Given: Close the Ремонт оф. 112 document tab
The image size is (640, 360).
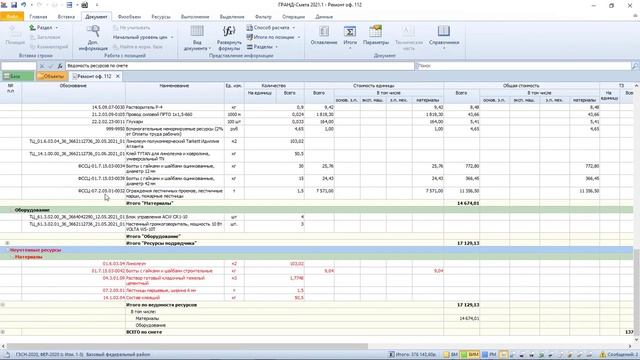Looking at the screenshot, I should [118, 76].
